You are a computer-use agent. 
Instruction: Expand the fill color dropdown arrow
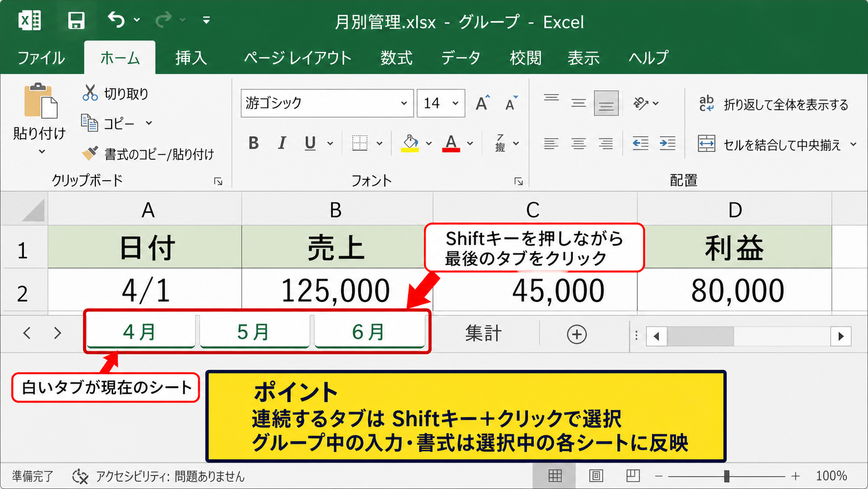[429, 143]
